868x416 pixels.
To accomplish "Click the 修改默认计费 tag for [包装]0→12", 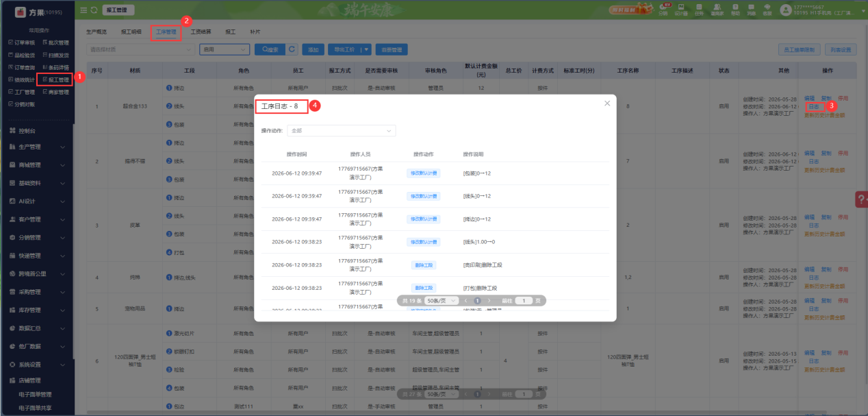I will tap(424, 173).
